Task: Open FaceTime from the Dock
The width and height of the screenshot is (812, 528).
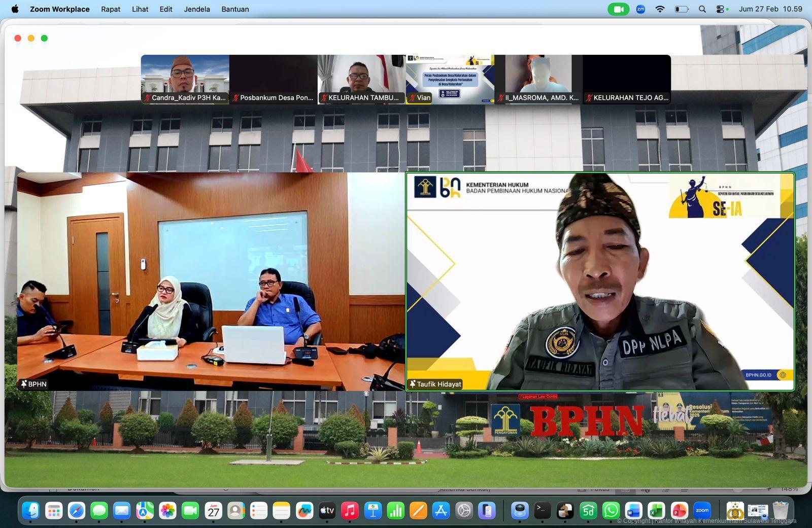Action: pyautogui.click(x=190, y=511)
